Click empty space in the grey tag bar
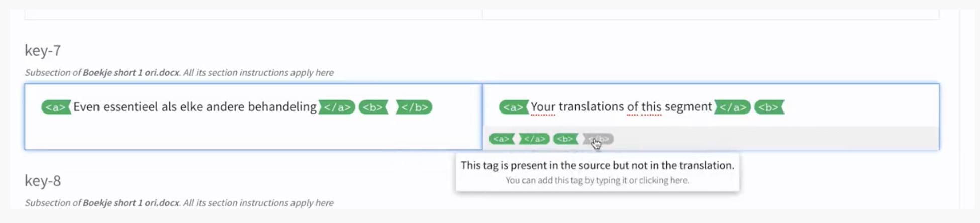The height and width of the screenshot is (223, 980). (774, 139)
